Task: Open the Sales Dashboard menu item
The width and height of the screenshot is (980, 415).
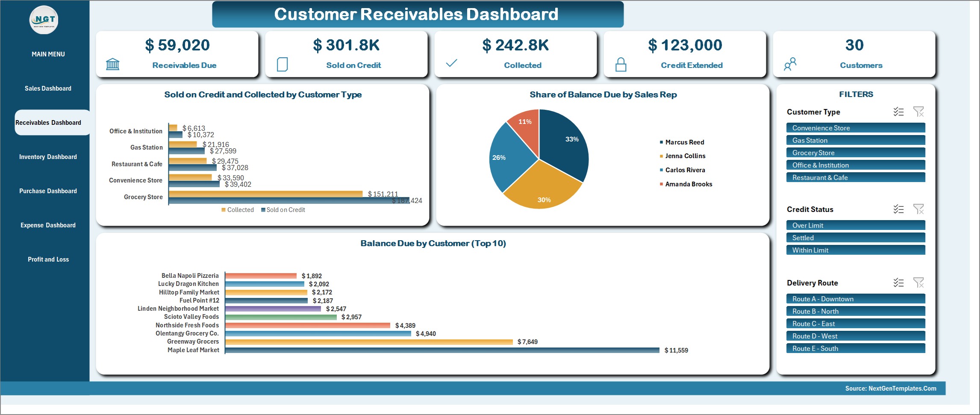Action: coord(48,88)
